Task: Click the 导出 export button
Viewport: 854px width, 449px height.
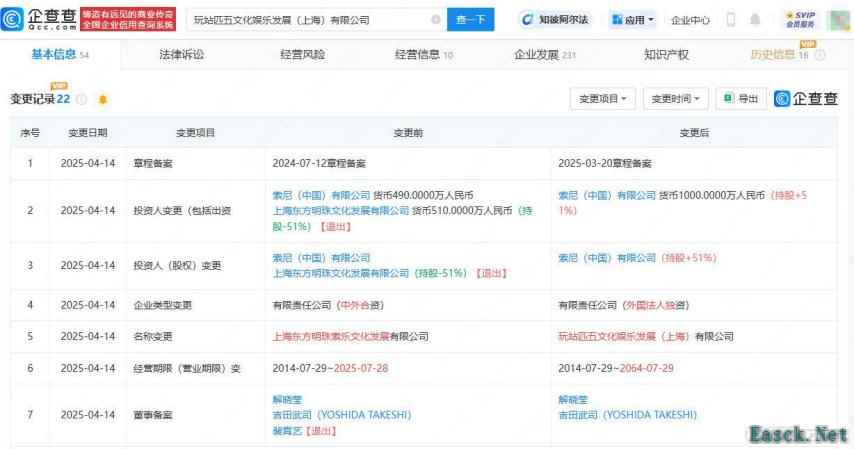Action: coord(741,99)
